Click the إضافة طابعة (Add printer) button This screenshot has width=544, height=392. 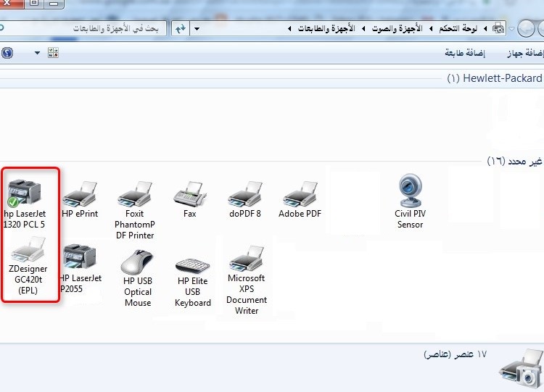[465, 53]
